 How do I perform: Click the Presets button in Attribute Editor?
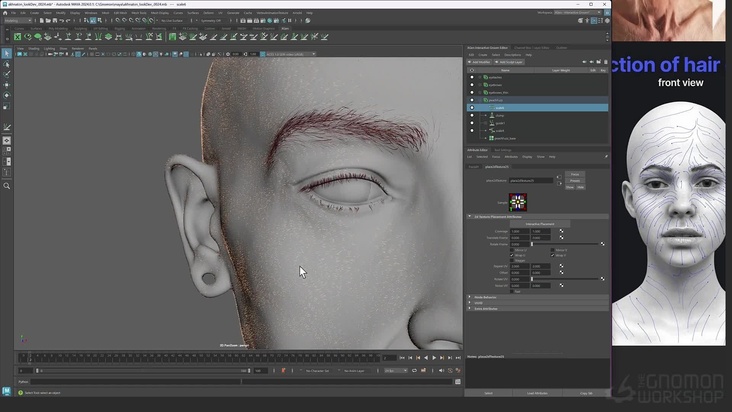[576, 181]
